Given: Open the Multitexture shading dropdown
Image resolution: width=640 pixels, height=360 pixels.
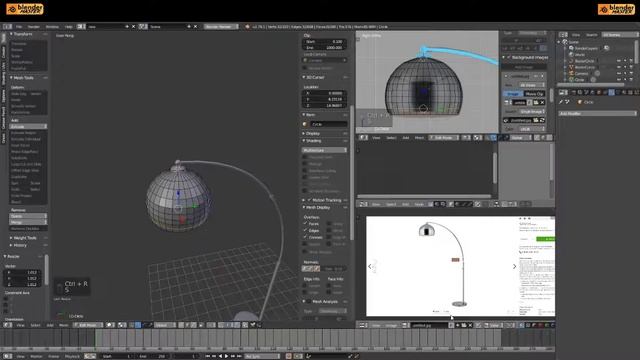Looking at the screenshot, I should [x=325, y=150].
